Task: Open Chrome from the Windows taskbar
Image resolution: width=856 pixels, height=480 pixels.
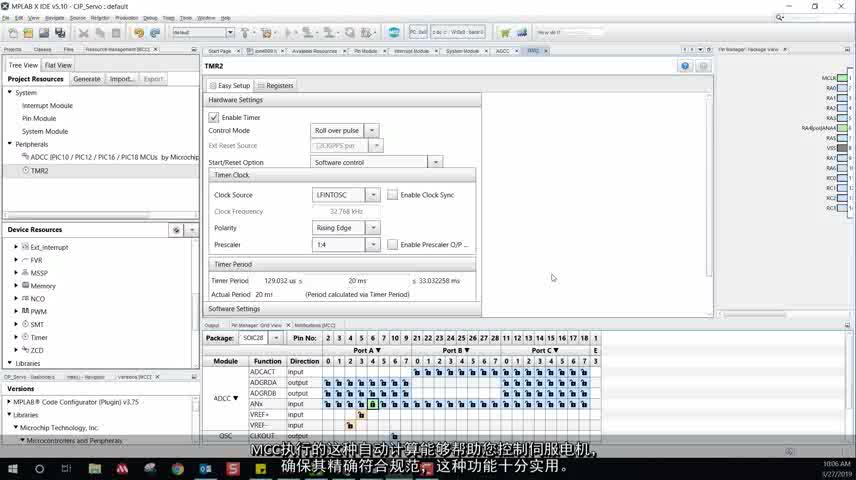Action: (177, 468)
